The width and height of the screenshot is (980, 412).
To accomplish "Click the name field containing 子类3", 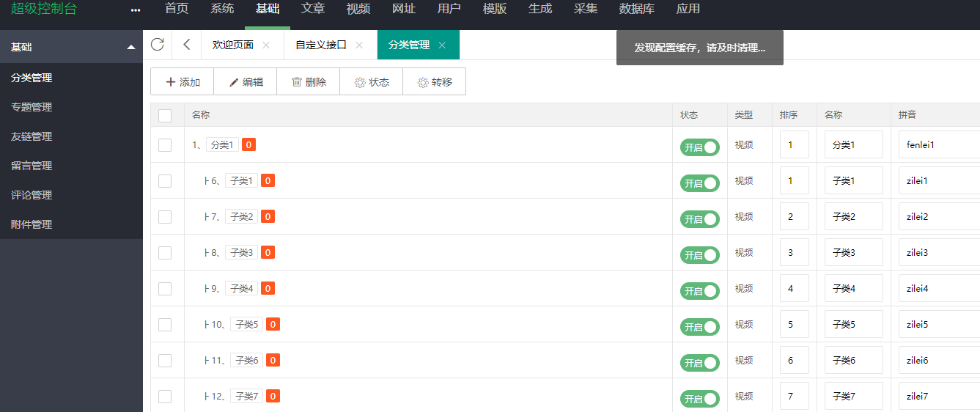I will (854, 252).
